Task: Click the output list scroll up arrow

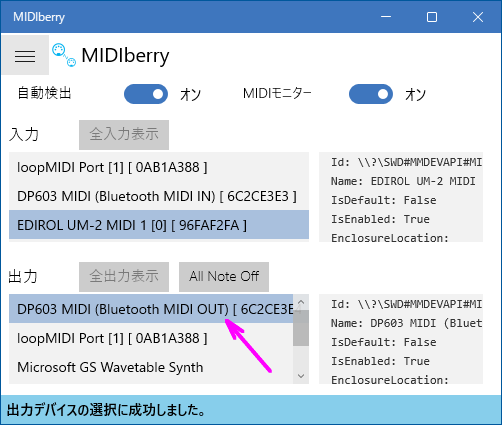Action: (301, 302)
